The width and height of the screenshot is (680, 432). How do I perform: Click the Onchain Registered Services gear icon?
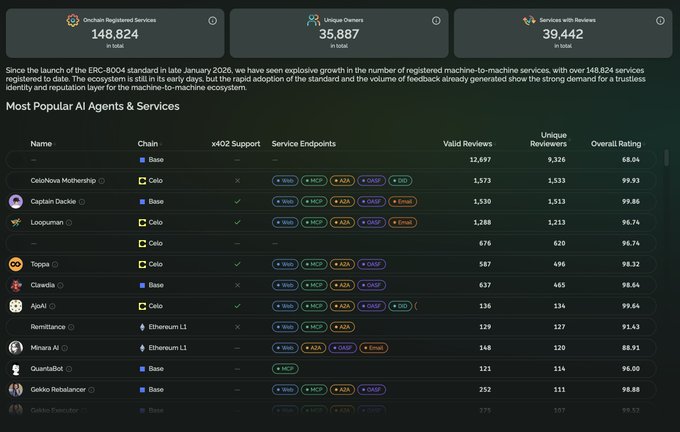coord(73,20)
